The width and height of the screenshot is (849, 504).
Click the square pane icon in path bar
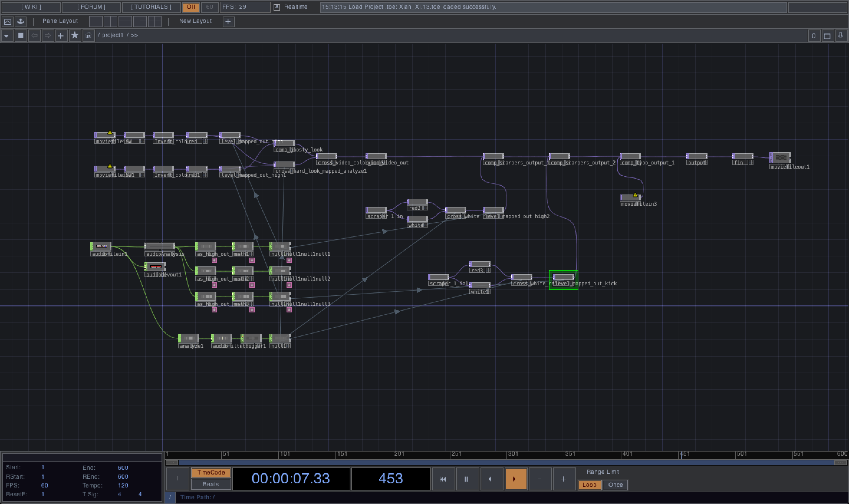(x=21, y=35)
